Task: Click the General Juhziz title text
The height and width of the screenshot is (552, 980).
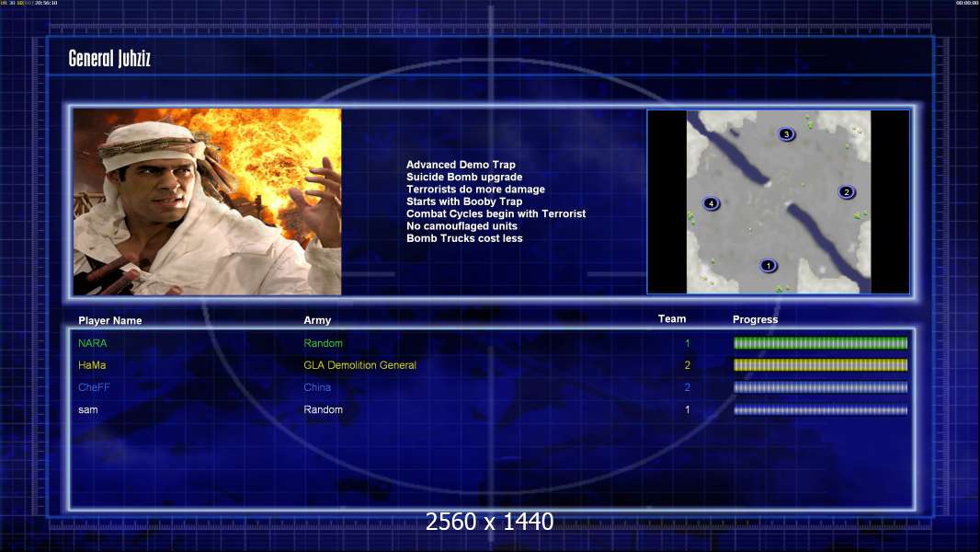Action: coord(109,59)
